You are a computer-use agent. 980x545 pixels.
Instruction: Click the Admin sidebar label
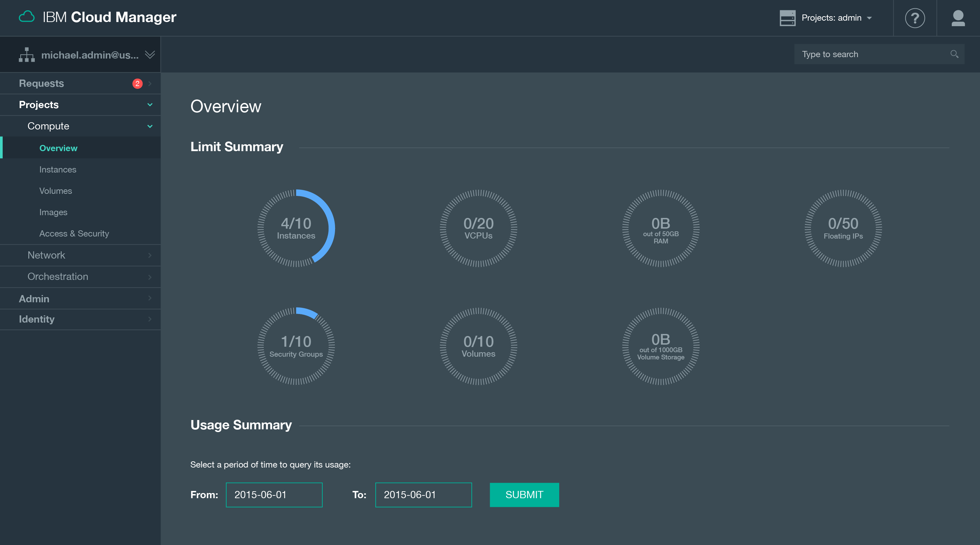coord(34,298)
